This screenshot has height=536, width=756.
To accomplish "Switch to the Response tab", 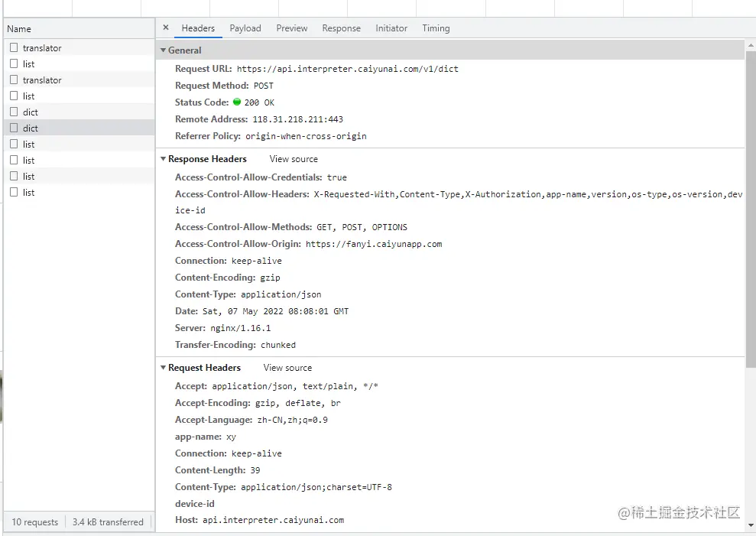I will [341, 28].
